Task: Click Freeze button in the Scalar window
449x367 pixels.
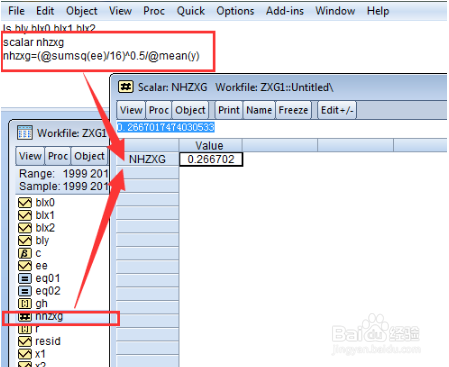Action: coord(293,110)
